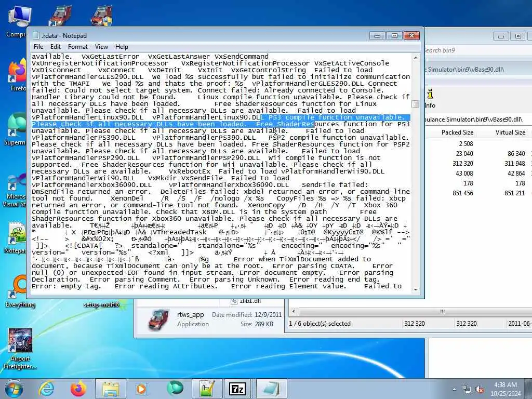
Task: Show hidden system tray icons
Action: [x=454, y=390]
